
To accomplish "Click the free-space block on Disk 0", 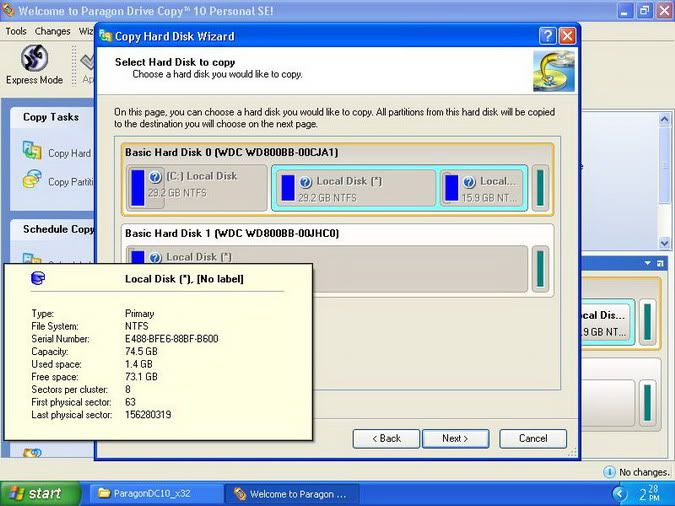I will pos(540,188).
